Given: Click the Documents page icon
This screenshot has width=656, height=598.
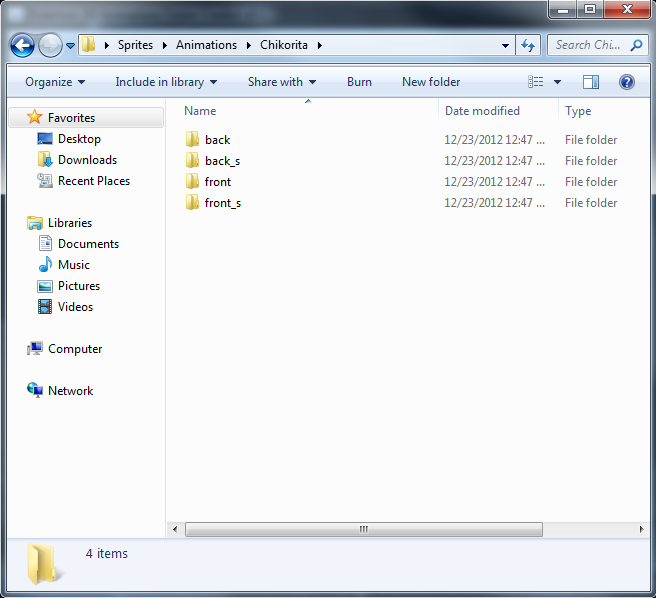Looking at the screenshot, I should 45,243.
